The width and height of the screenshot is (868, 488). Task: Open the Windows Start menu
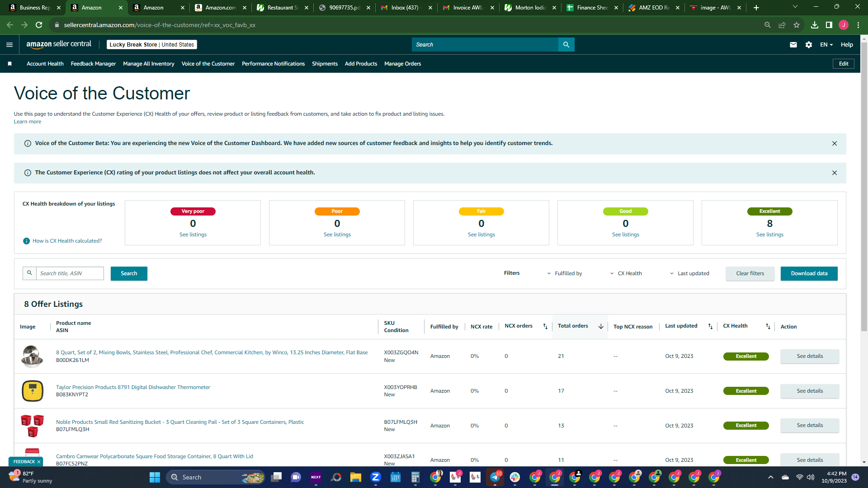point(155,477)
